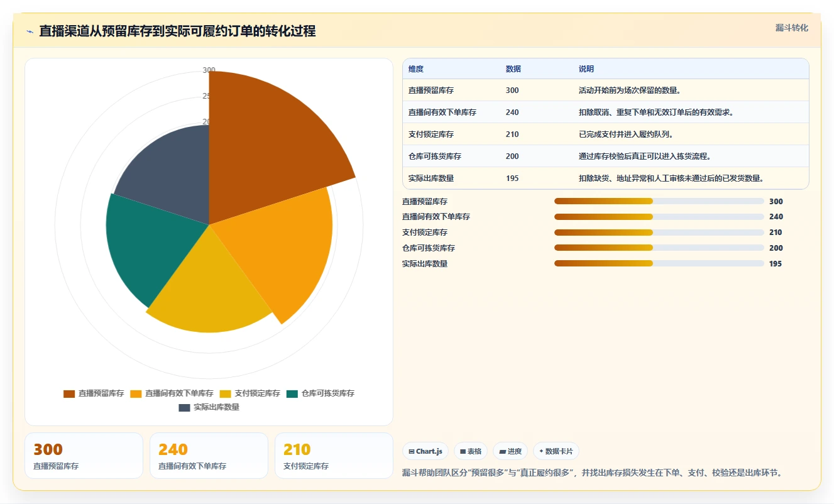Image resolution: width=834 pixels, height=504 pixels.
Task: Click description 已完成支付并进入履约队列。
Action: tap(626, 134)
